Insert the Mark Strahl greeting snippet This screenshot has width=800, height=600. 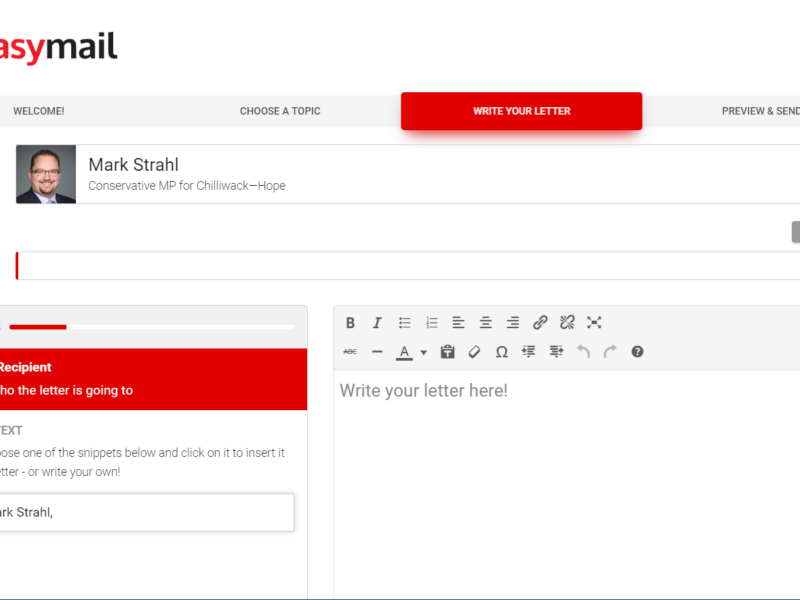(145, 512)
